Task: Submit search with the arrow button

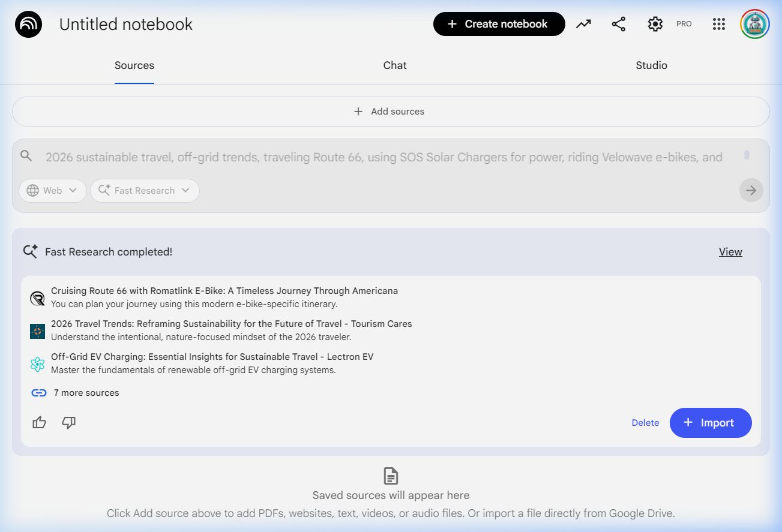Action: [751, 190]
